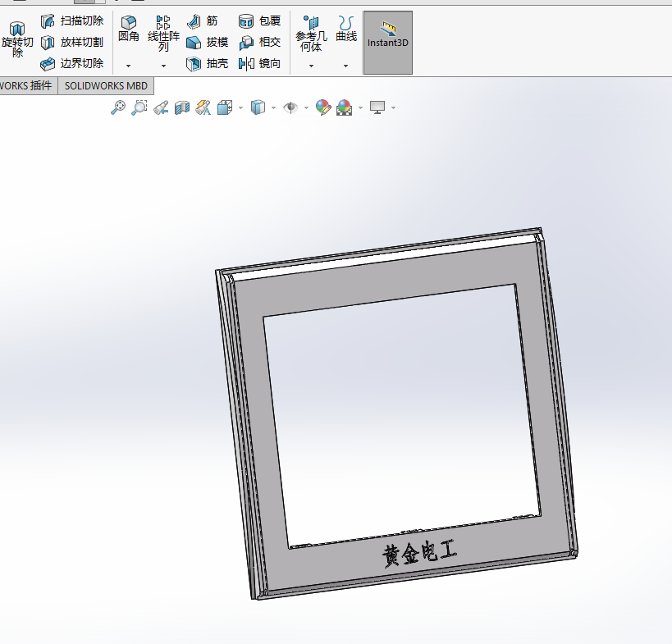
Task: Open the 线性阵列 linear pattern tool
Action: [x=163, y=34]
